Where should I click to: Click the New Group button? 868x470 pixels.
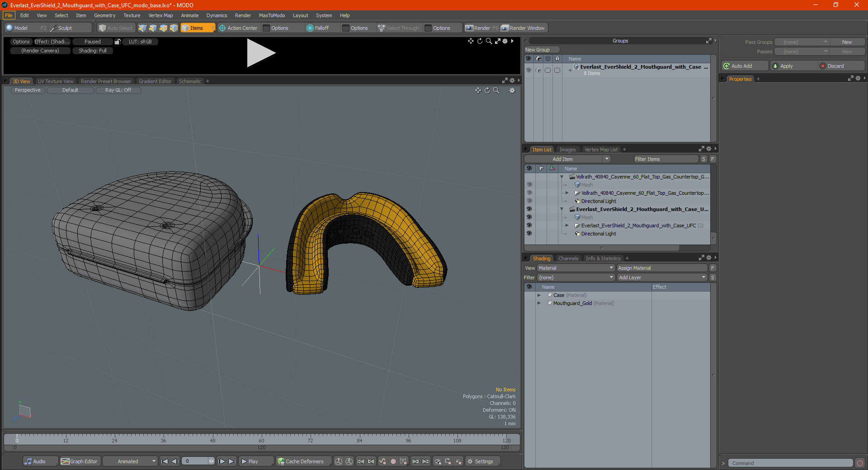tap(542, 50)
